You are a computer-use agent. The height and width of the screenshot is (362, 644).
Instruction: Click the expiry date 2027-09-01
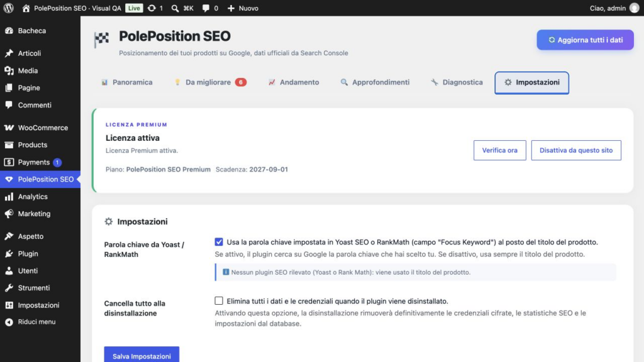coord(269,169)
